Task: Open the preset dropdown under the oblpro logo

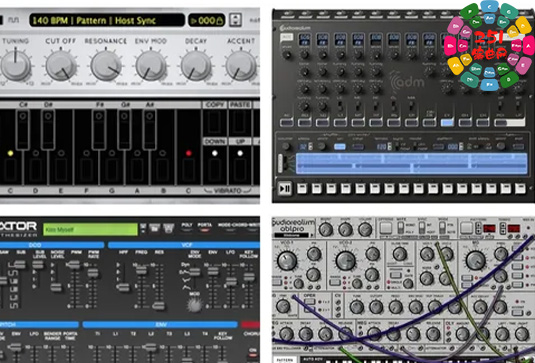Action: click(293, 235)
